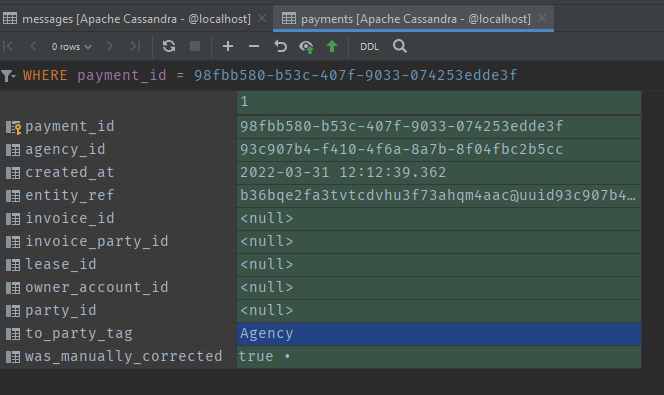664x395 pixels.
Task: Select the entity_ref row label
Action: pos(70,195)
